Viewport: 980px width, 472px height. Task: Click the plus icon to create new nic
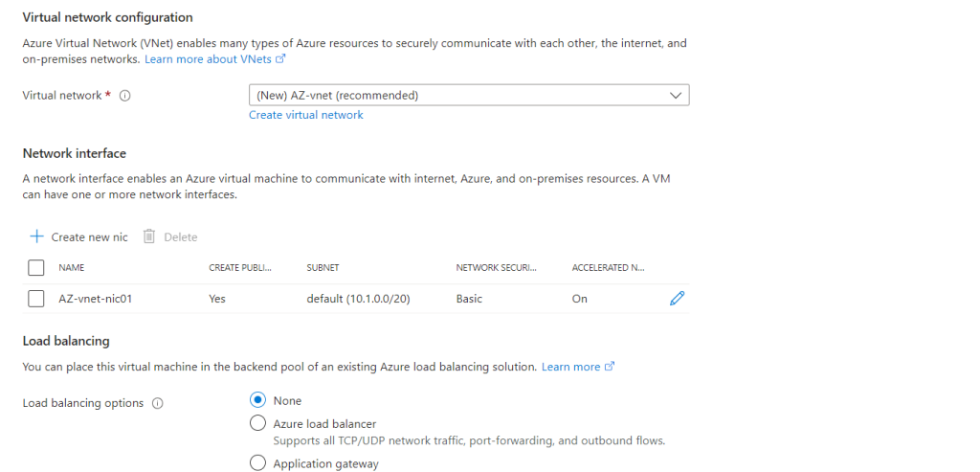pyautogui.click(x=36, y=236)
